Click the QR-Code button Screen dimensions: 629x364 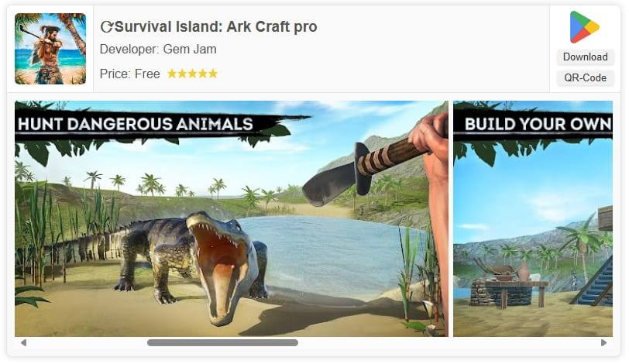(586, 77)
